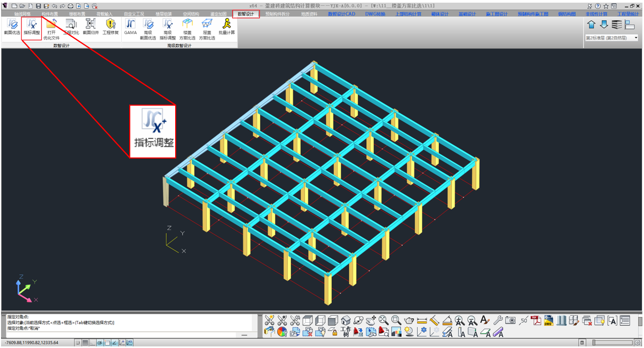The height and width of the screenshot is (348, 644).
Task: Click the 工程修复 shield icon
Action: 110,27
